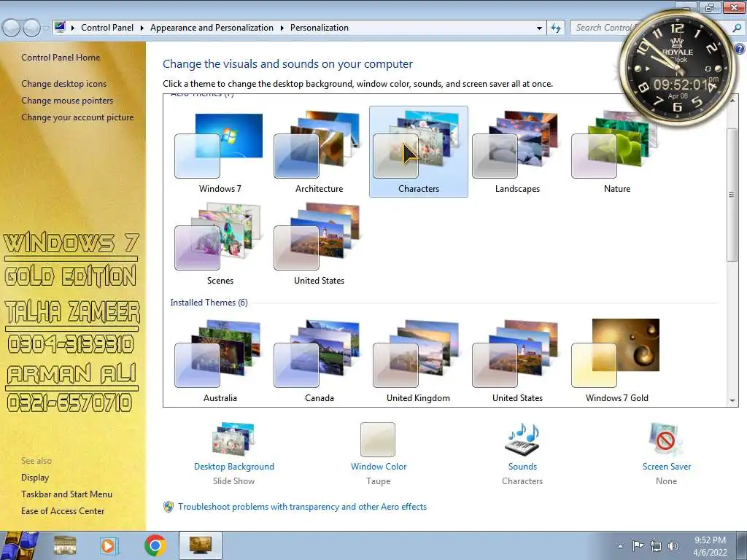
Task: Click the network tray icon
Action: tap(656, 546)
